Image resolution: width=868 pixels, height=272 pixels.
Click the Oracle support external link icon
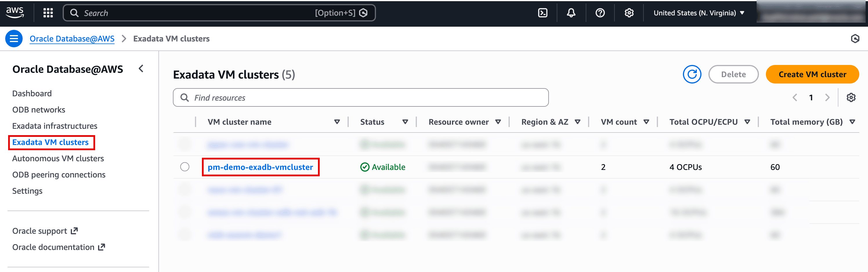click(x=75, y=231)
